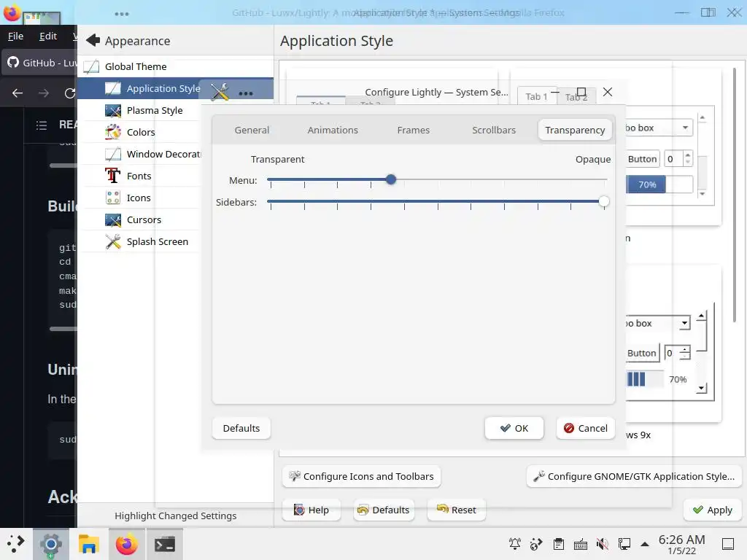
Task: Open the Scrollbars tab
Action: click(494, 130)
